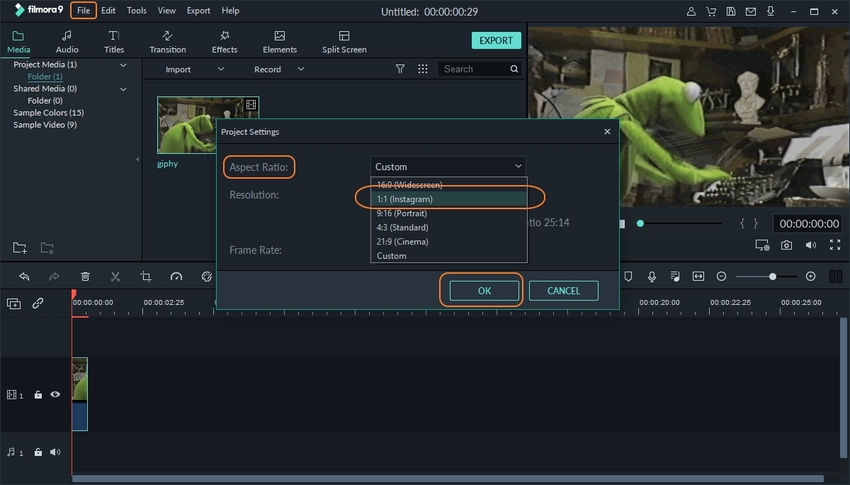Viewport: 850px width, 485px height.
Task: Choose Custom option in list
Action: coord(448,255)
